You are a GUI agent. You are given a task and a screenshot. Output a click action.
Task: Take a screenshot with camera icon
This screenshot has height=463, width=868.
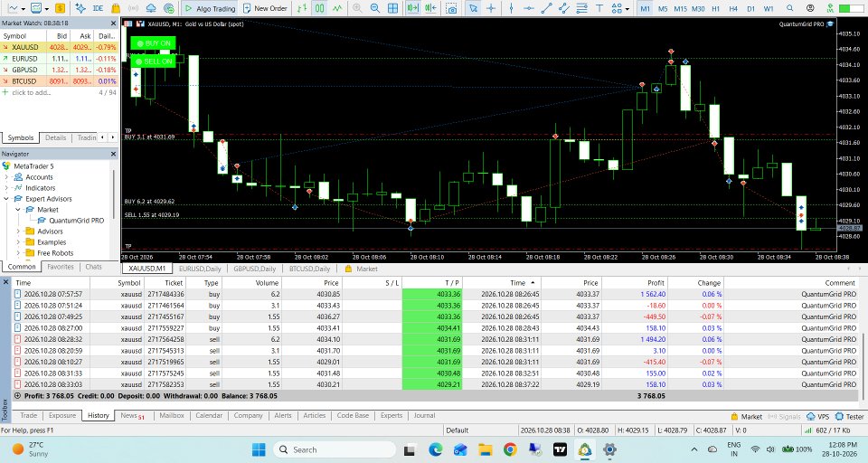[x=452, y=8]
